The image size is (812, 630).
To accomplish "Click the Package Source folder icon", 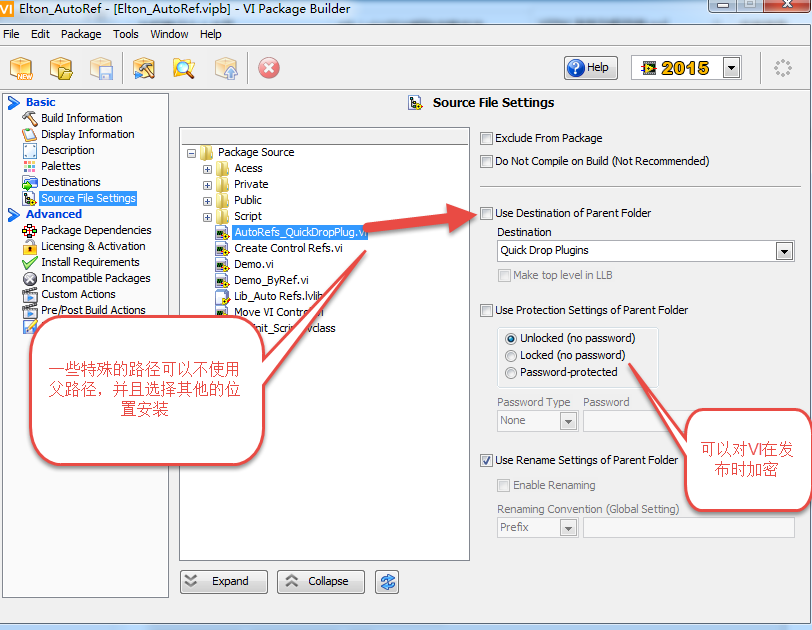I will pyautogui.click(x=206, y=153).
